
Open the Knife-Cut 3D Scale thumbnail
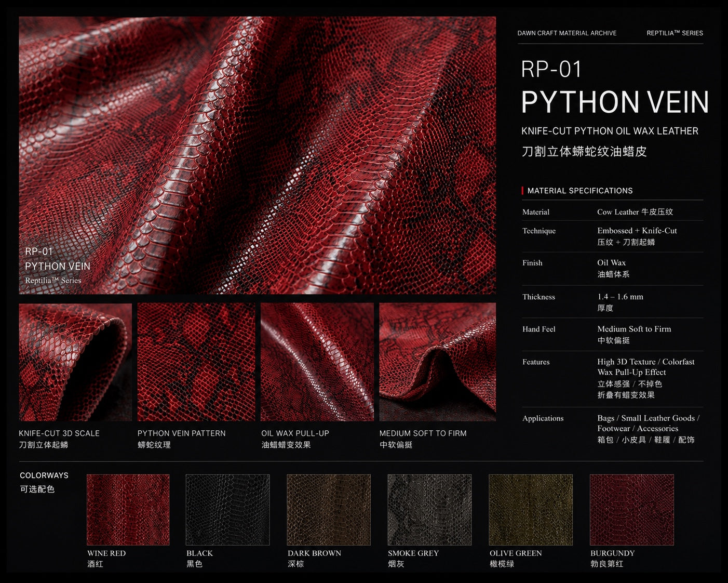click(x=75, y=362)
